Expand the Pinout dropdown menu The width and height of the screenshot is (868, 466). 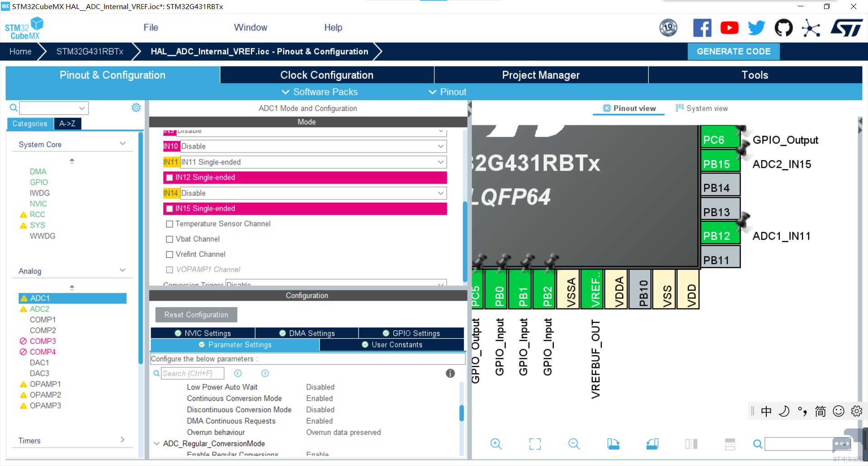(x=447, y=92)
